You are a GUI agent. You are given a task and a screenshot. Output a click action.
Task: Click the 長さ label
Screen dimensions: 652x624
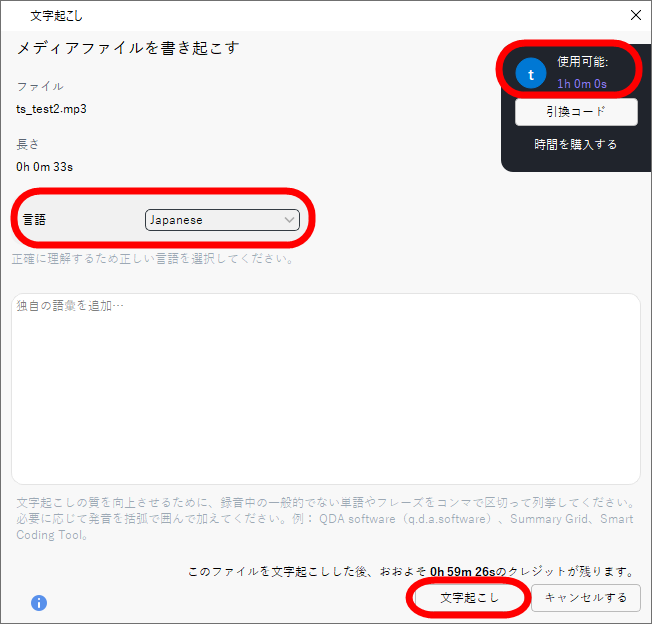click(27, 144)
